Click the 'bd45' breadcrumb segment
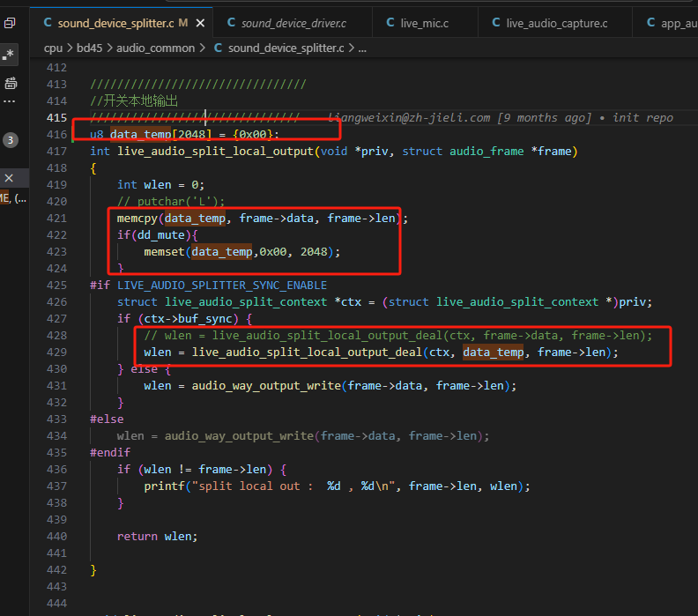Image resolution: width=698 pixels, height=616 pixels. click(x=90, y=48)
